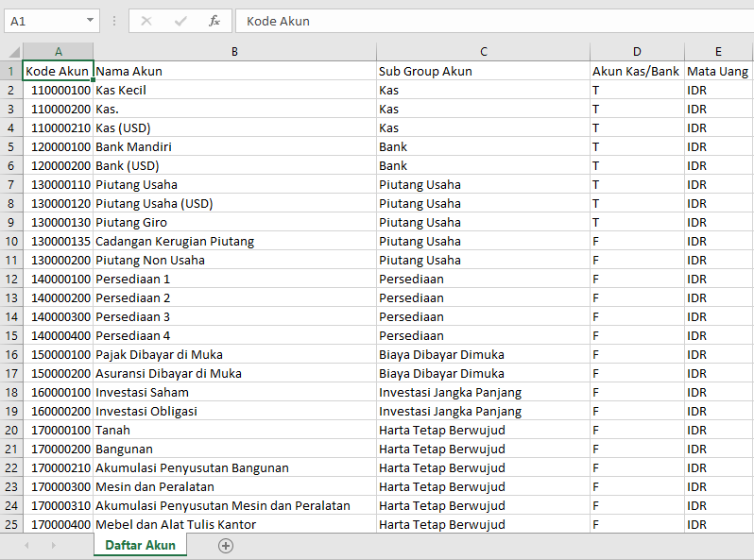Select the Nama Akun header cell
The image size is (754, 560).
pyautogui.click(x=234, y=71)
